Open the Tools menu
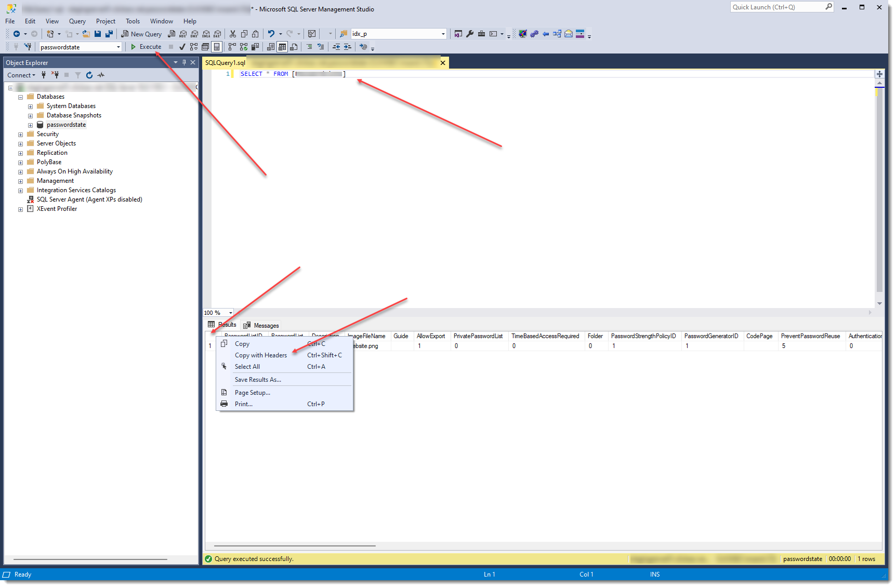This screenshot has width=896, height=588. pyautogui.click(x=133, y=21)
